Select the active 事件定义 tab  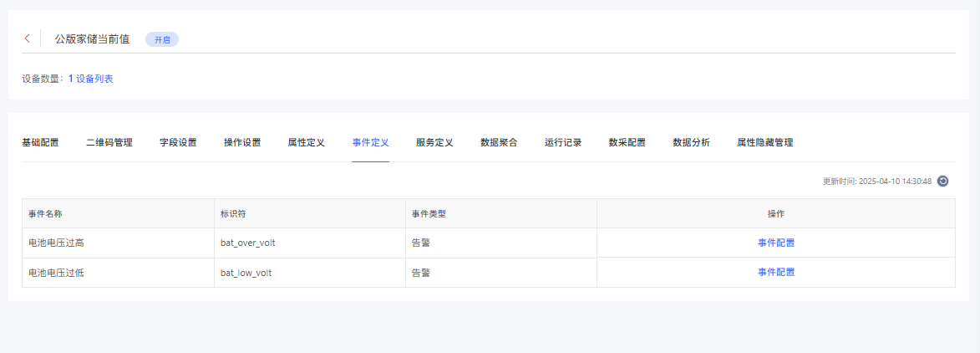coord(370,143)
